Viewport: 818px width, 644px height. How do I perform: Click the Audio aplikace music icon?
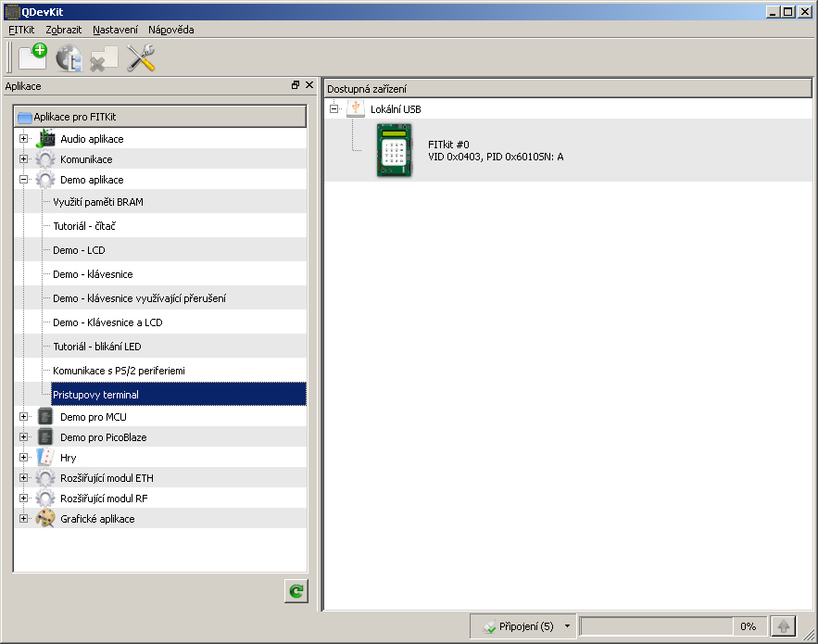pyautogui.click(x=45, y=139)
